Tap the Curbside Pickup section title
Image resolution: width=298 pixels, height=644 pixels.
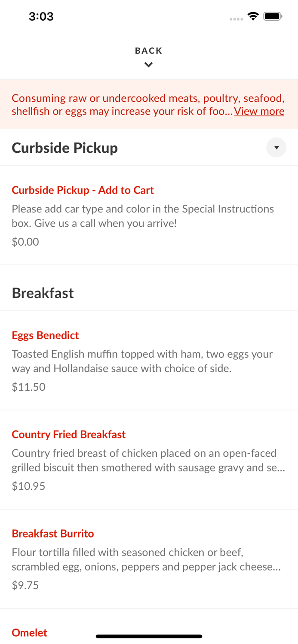[65, 148]
